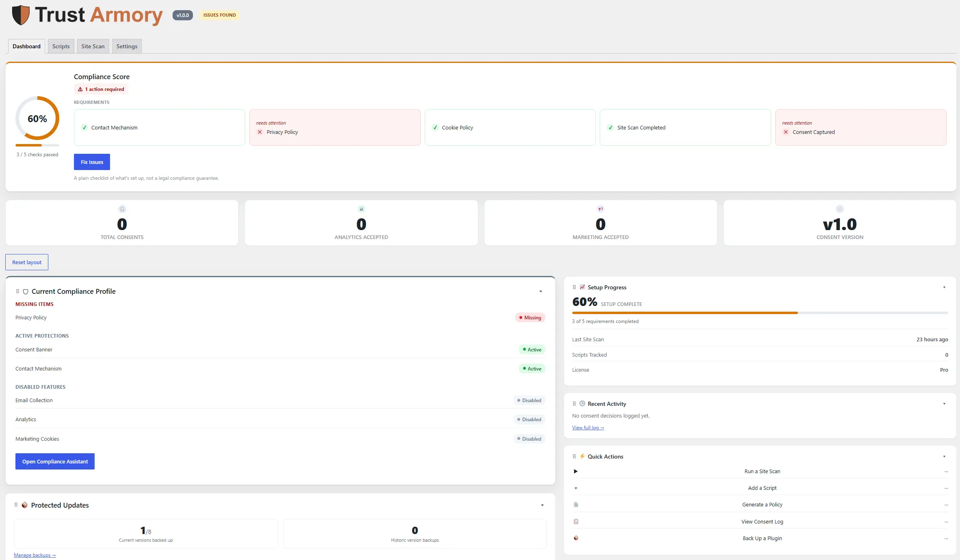Click the Missing status badge for Privacy Policy
This screenshot has width=960, height=560.
[530, 317]
